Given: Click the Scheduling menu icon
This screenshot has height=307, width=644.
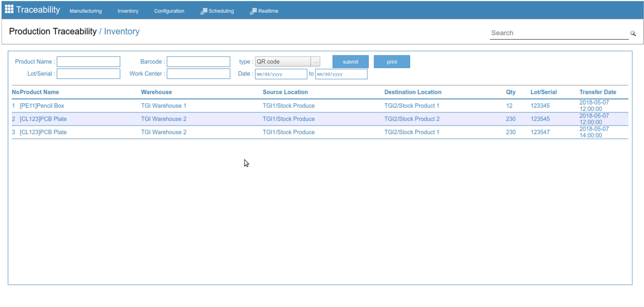Looking at the screenshot, I should (x=204, y=11).
